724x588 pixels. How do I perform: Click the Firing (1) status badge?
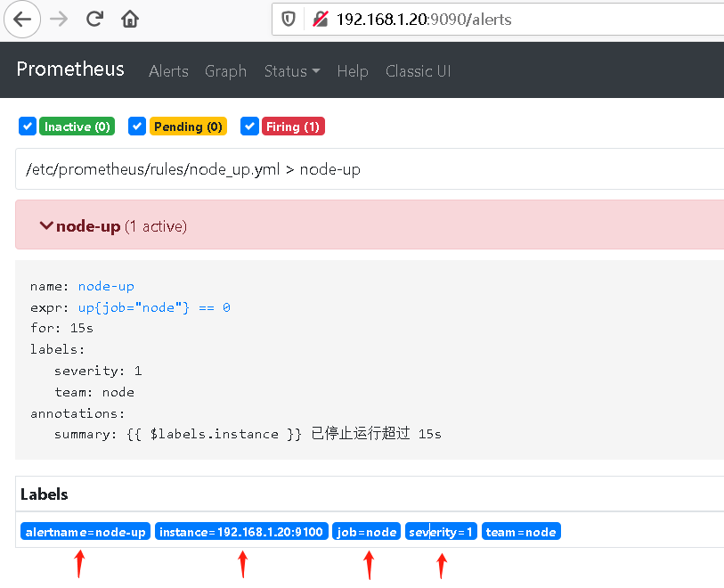(293, 127)
